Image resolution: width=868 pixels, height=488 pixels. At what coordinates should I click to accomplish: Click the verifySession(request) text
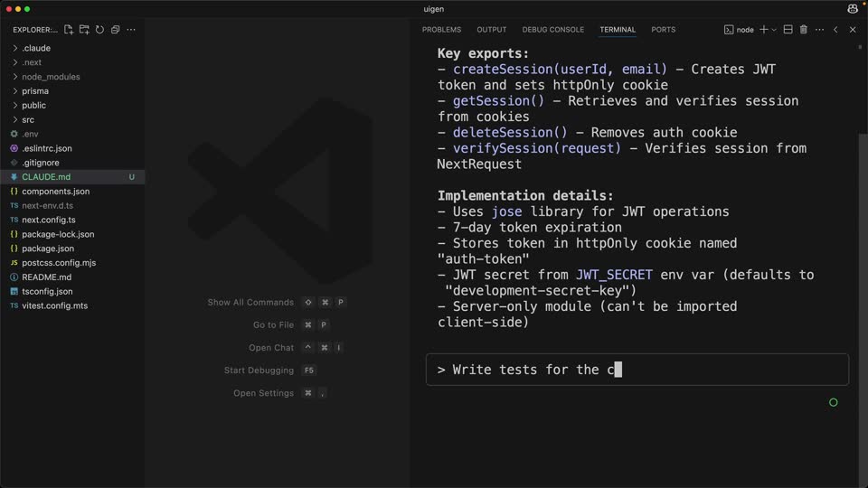[537, 148]
